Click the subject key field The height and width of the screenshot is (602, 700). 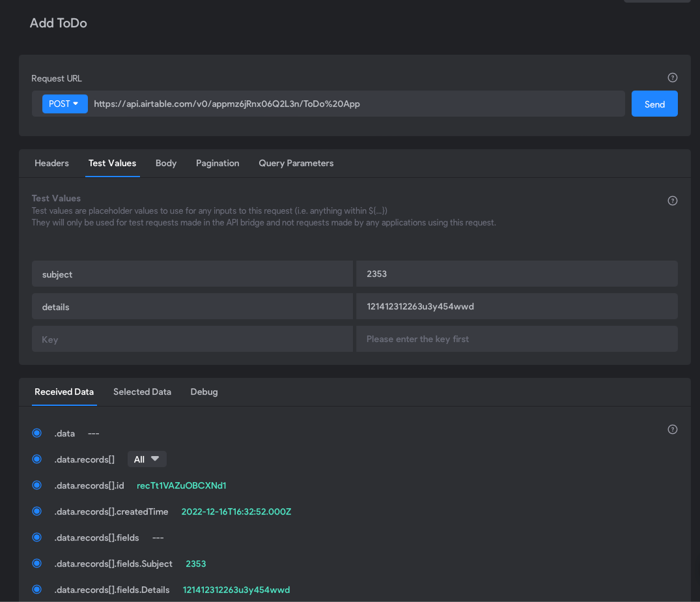(192, 274)
